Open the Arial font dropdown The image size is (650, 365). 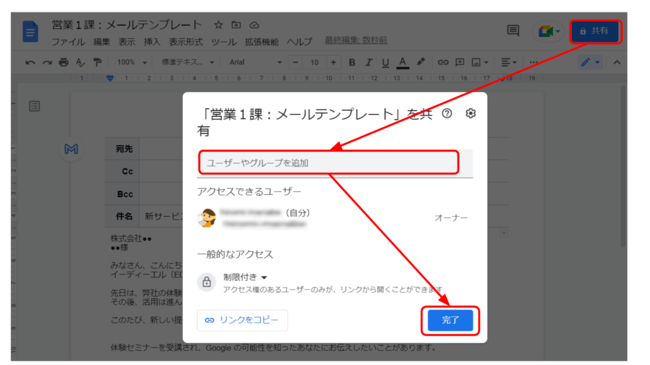point(255,62)
